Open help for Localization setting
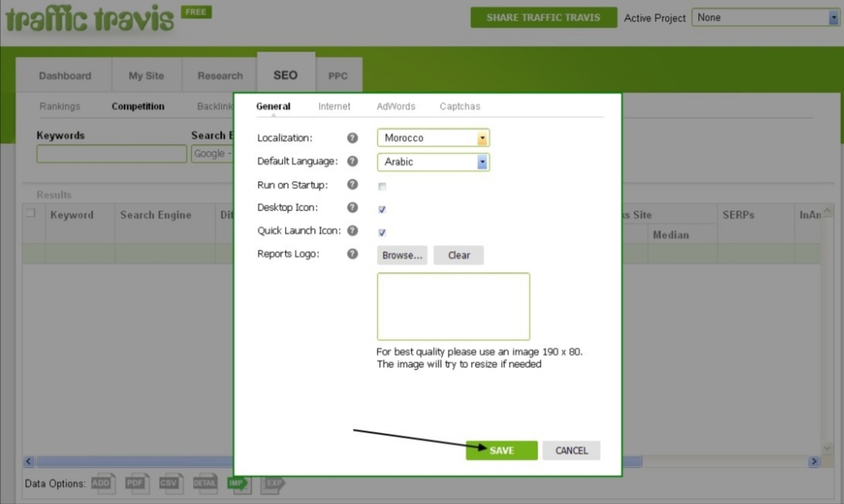The height and width of the screenshot is (504, 844). (352, 138)
